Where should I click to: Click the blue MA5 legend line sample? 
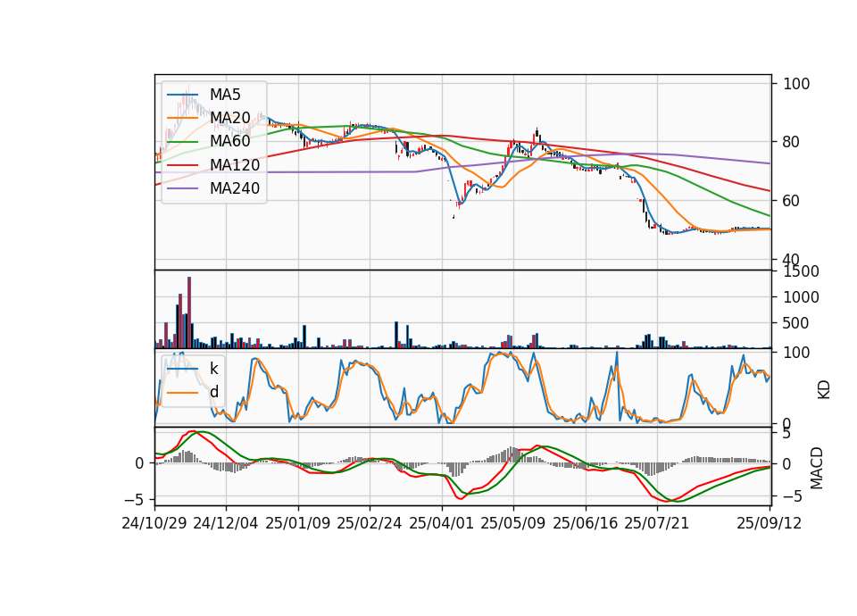click(x=182, y=95)
